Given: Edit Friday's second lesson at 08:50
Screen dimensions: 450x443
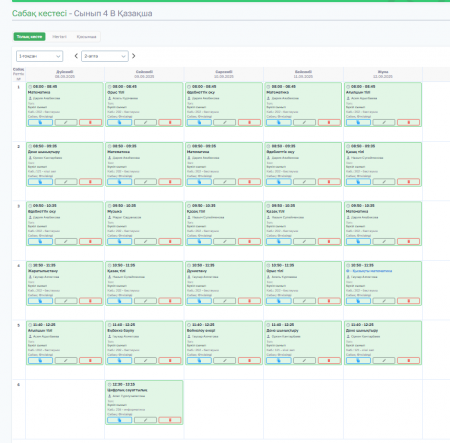Looking at the screenshot, I should pos(384,182).
